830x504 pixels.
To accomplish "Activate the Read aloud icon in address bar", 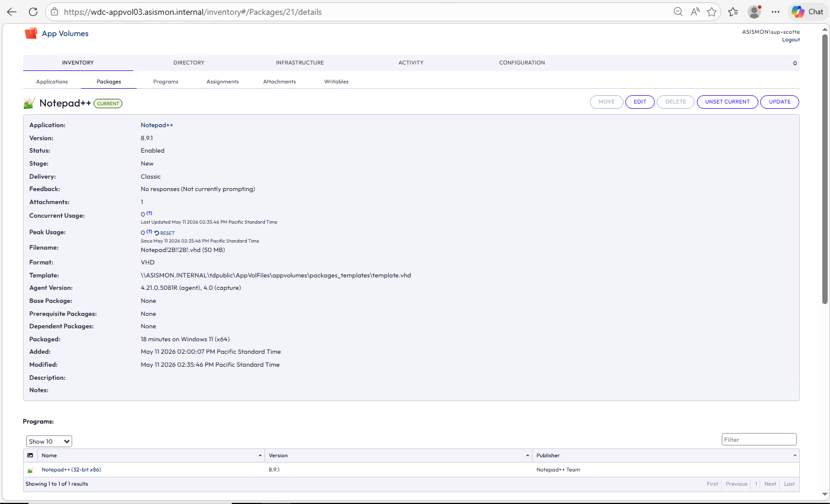I will (695, 12).
